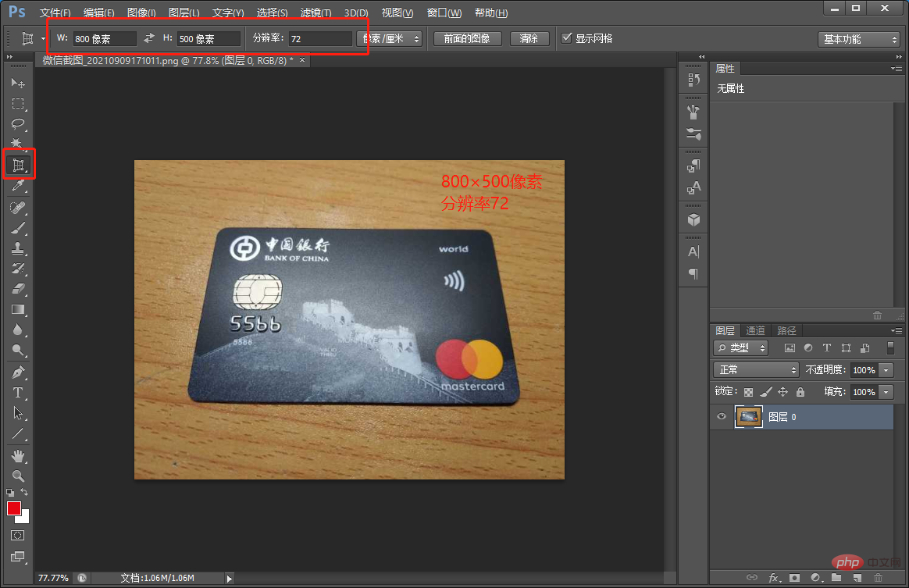Create a new layer group folder
This screenshot has width=909, height=588.
836,578
